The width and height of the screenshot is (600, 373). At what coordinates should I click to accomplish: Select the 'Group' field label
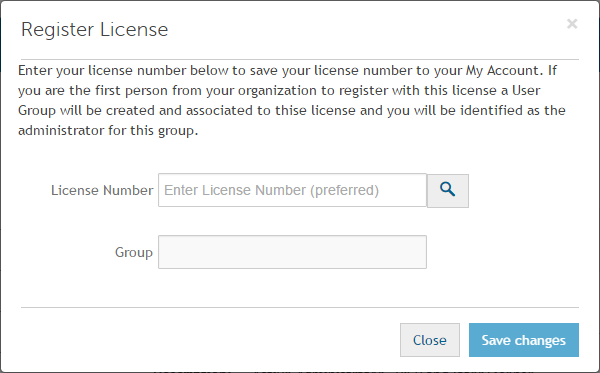134,253
